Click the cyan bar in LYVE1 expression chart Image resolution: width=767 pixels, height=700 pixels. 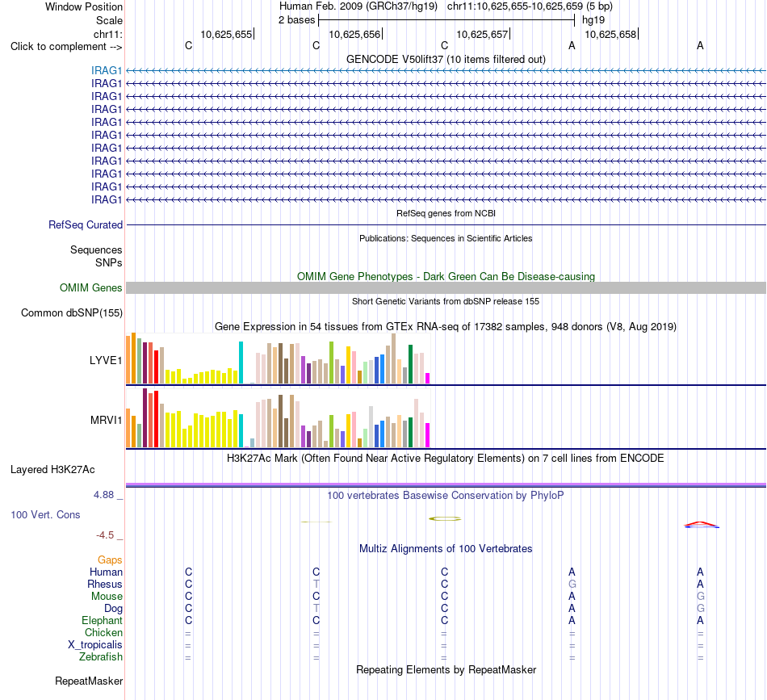[241, 363]
